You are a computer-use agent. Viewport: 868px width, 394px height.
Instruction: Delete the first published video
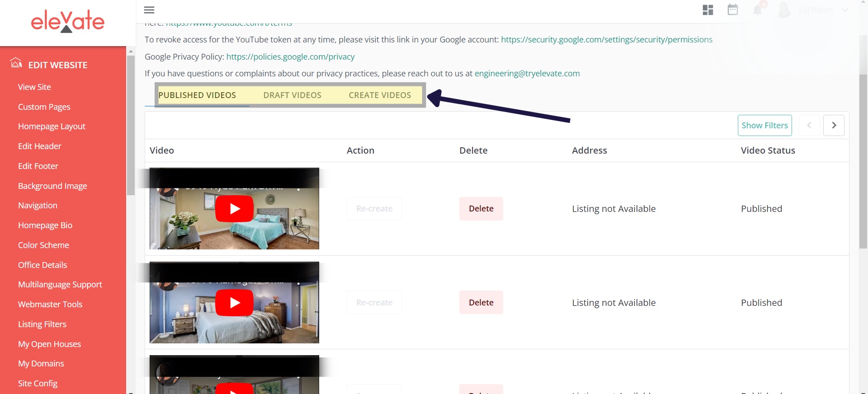coord(481,209)
